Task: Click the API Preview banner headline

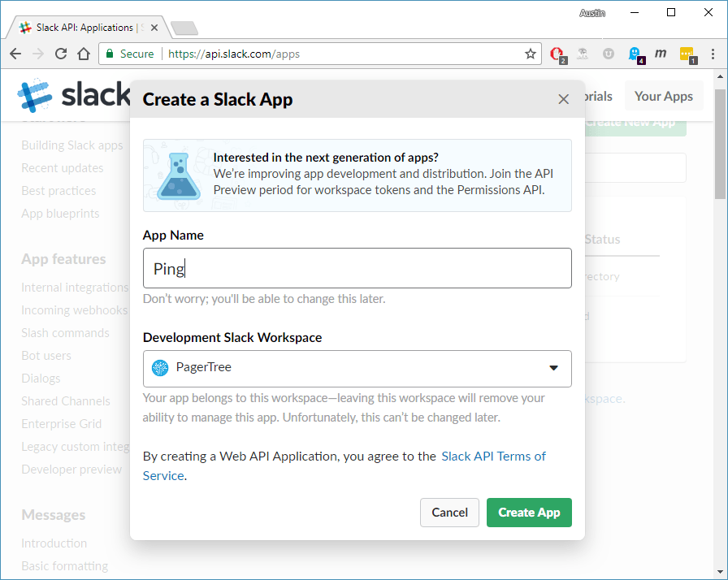Action: pos(326,158)
